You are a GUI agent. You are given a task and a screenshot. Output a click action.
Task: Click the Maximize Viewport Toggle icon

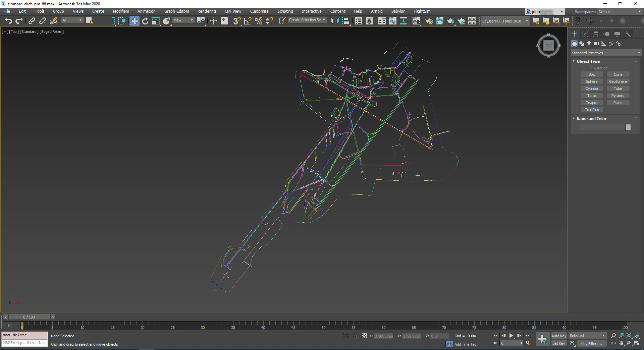tap(637, 343)
